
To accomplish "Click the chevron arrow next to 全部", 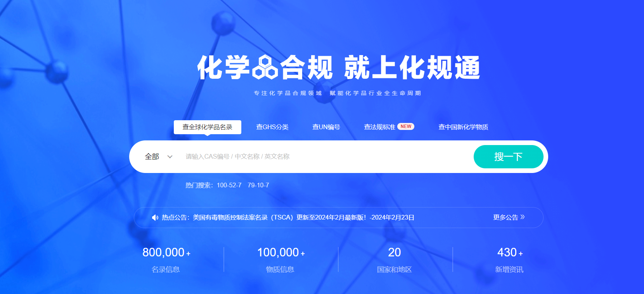I will click(170, 157).
